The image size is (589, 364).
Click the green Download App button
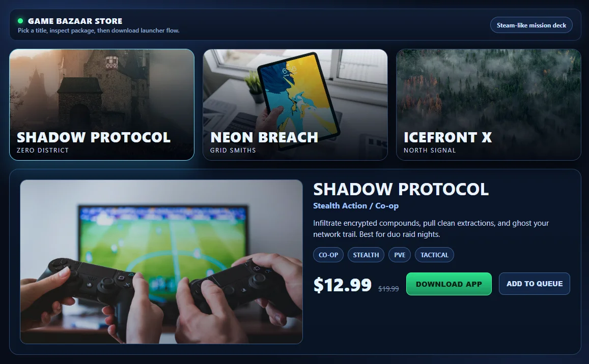pyautogui.click(x=449, y=284)
